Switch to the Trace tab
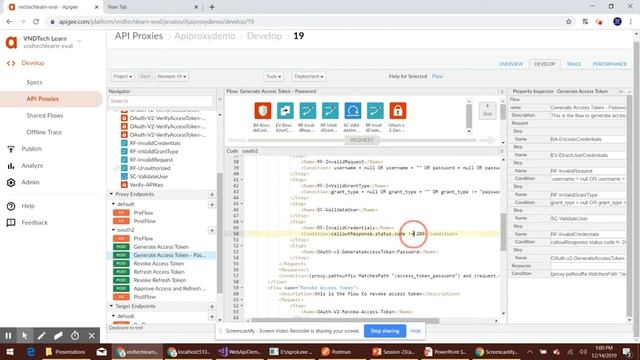The height and width of the screenshot is (360, 640). click(x=573, y=64)
